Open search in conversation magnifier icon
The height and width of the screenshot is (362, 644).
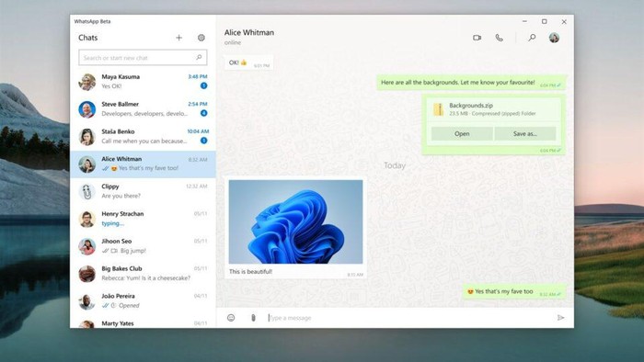click(x=532, y=38)
